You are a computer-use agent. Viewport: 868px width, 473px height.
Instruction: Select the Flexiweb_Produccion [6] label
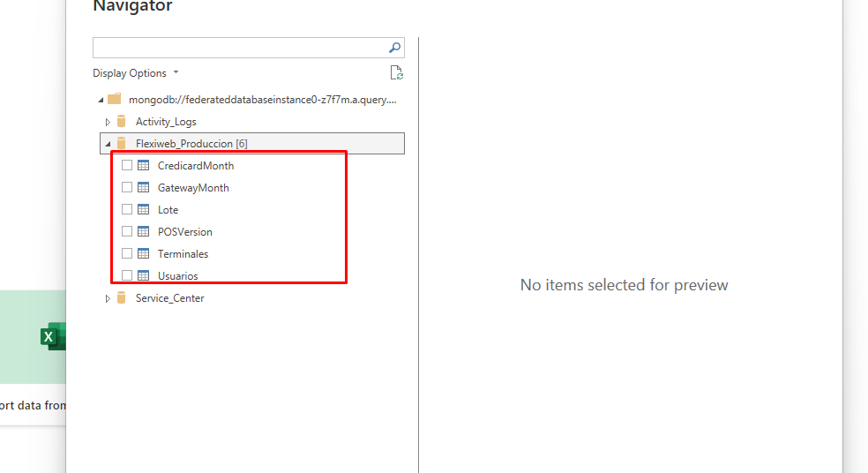click(191, 144)
